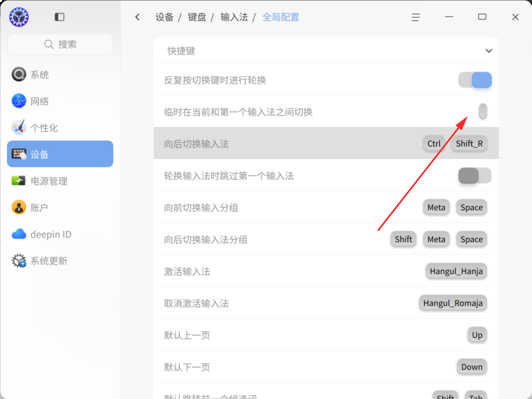This screenshot has width=532, height=399.
Task: Click in the 搜索 search field
Action: 60,44
